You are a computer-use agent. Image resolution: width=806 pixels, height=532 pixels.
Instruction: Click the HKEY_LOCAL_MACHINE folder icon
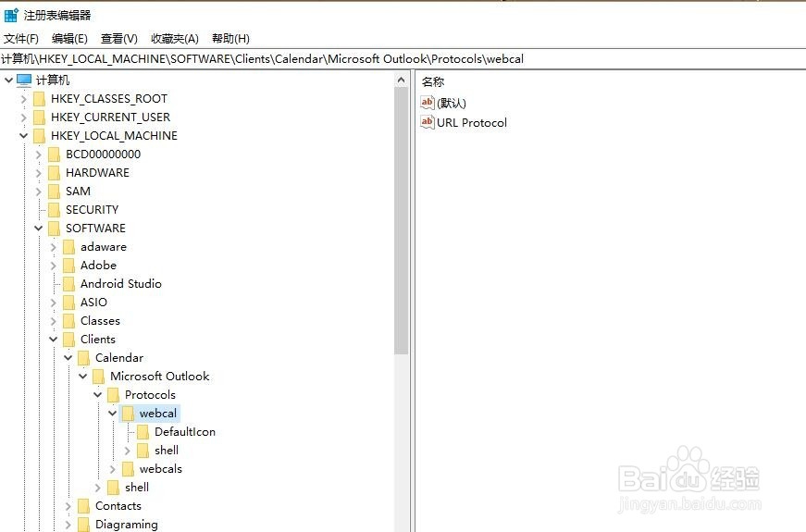pos(39,136)
